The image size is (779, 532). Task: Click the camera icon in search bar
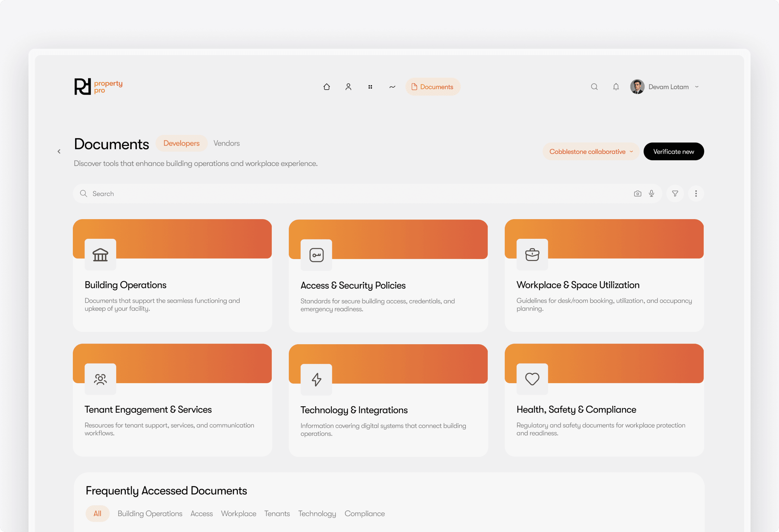coord(637,193)
